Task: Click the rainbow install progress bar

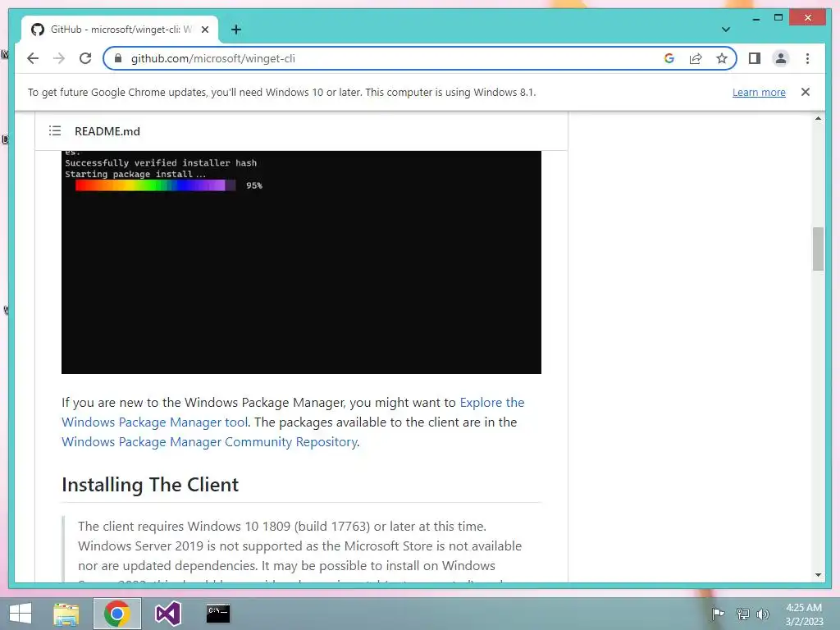Action: (x=155, y=185)
